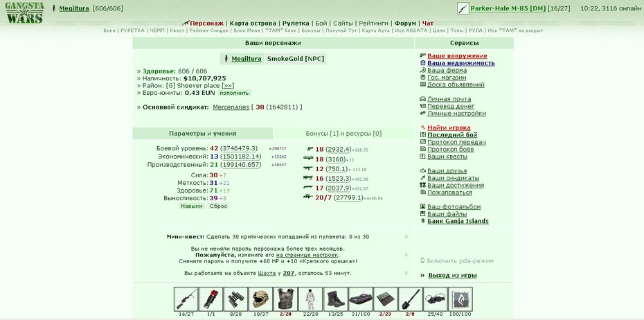The height and width of the screenshot is (320, 644).
Task: Click the icon beside Гос. магазин
Action: 423,77
